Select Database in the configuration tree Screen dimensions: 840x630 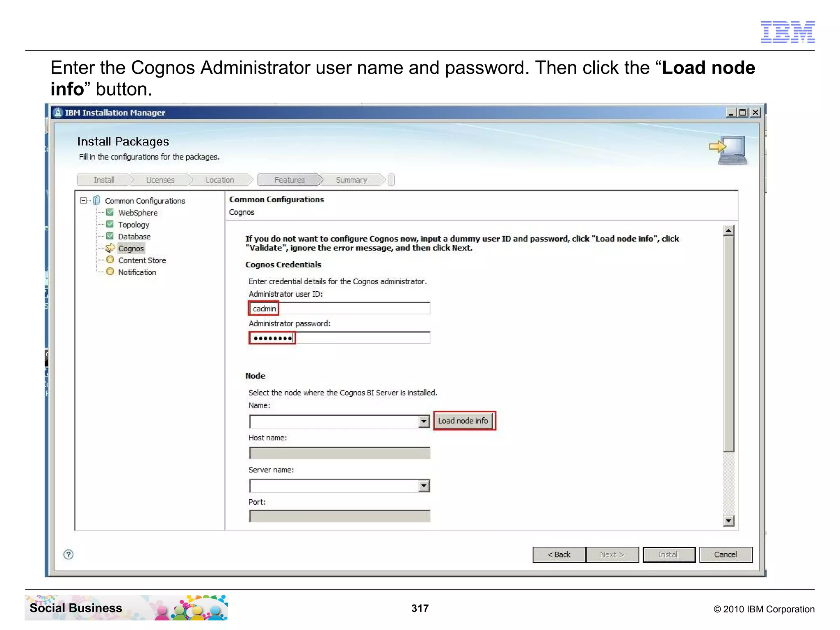[x=134, y=236]
